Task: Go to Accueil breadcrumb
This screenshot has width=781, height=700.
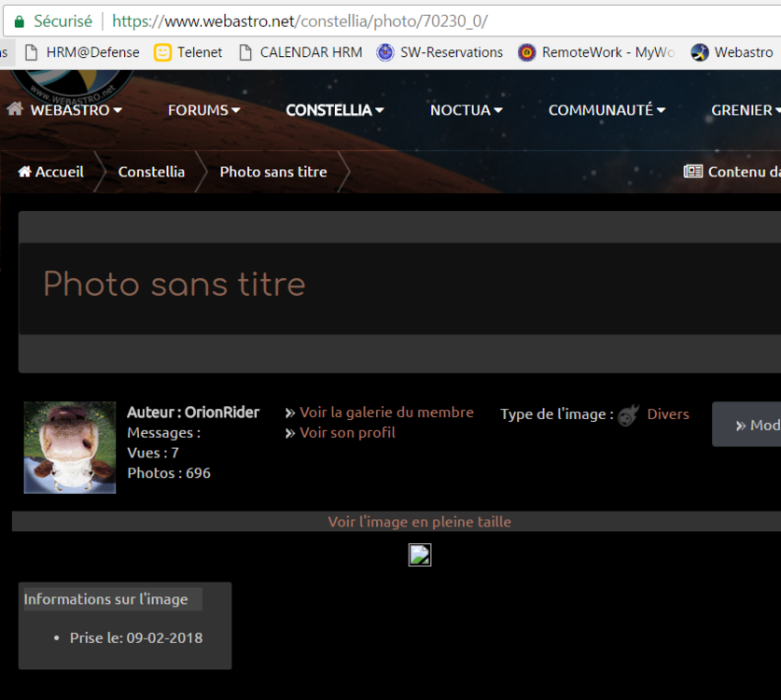Action: (x=60, y=172)
